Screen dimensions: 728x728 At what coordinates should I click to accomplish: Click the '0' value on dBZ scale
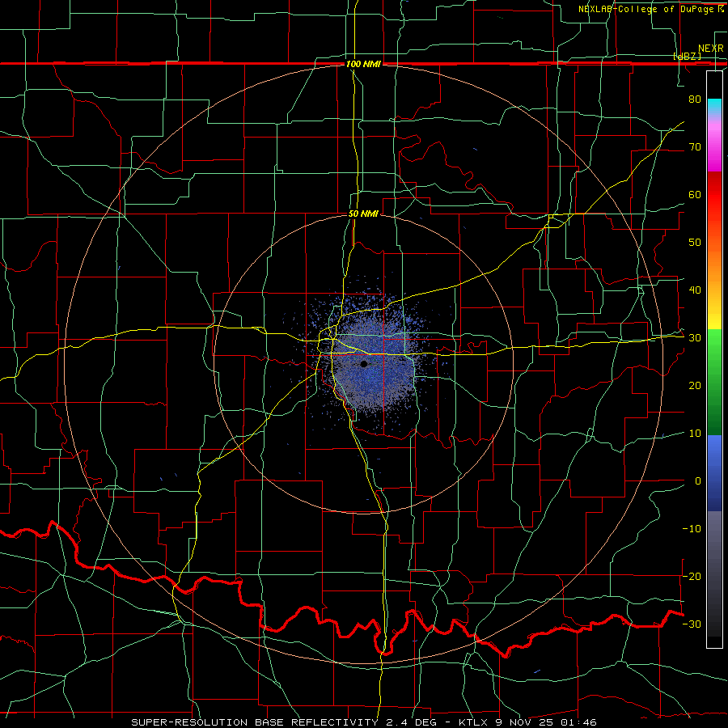point(698,481)
